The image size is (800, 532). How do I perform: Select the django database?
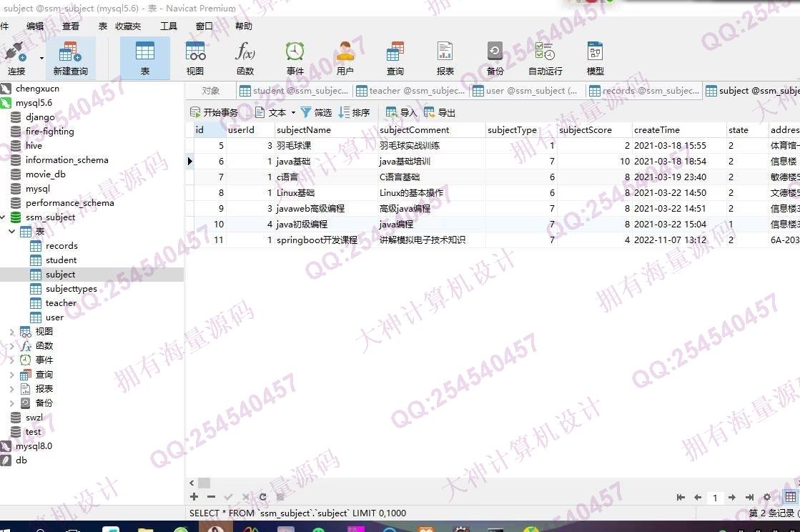(x=40, y=117)
